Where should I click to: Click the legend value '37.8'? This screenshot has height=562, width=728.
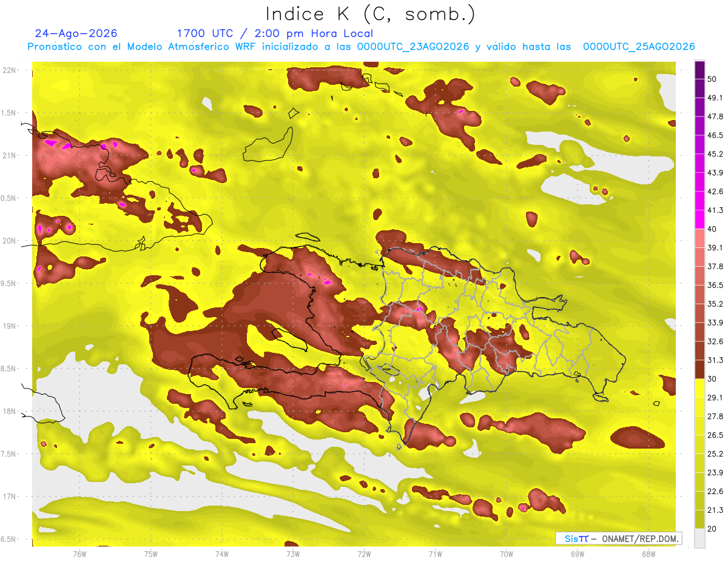coord(715,266)
